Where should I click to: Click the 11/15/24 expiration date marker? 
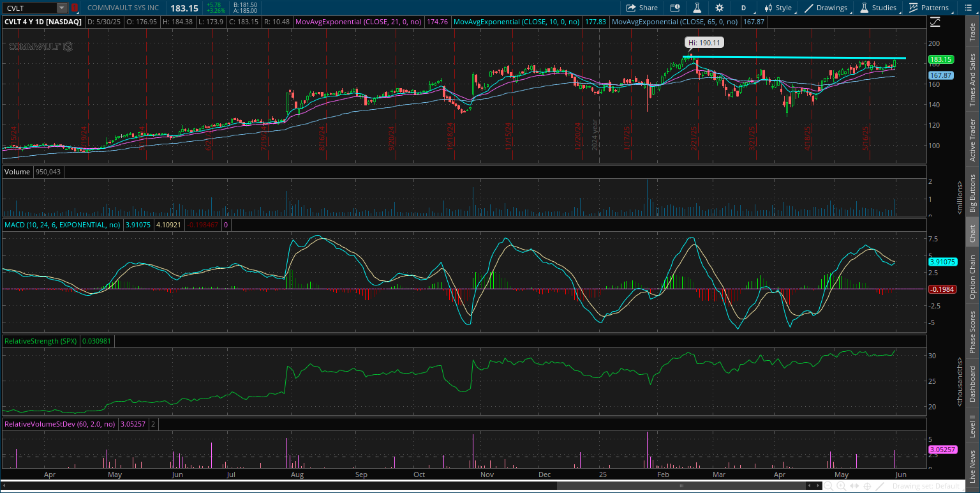click(509, 136)
